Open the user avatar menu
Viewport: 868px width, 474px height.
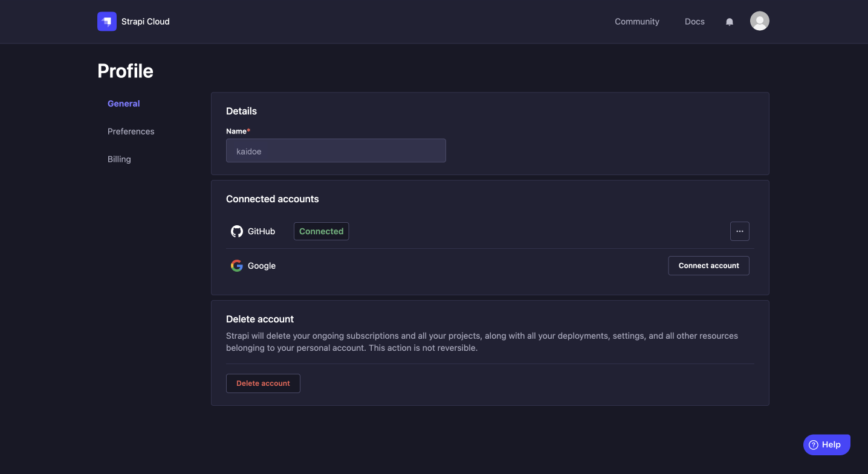coord(759,21)
